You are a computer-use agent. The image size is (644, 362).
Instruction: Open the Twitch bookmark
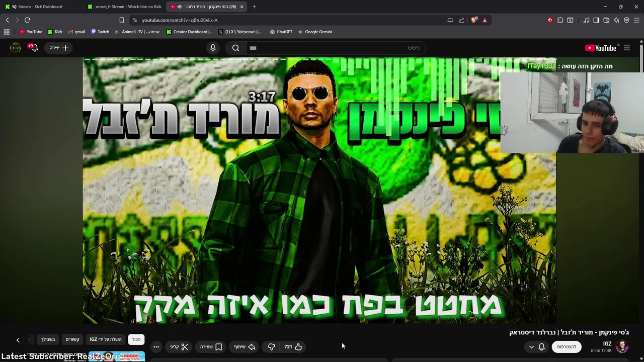point(100,32)
